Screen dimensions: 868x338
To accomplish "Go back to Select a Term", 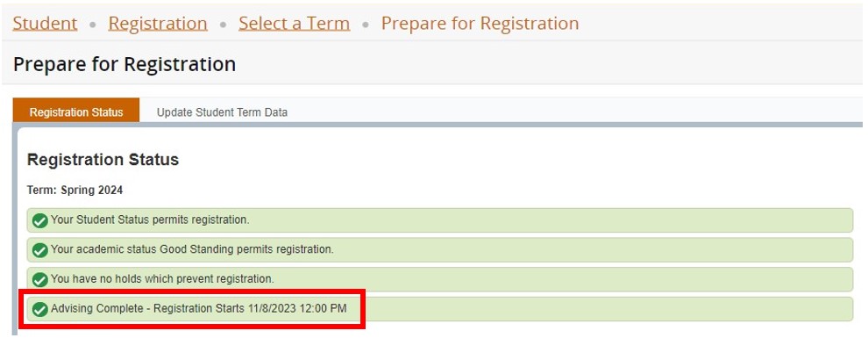I will 294,24.
